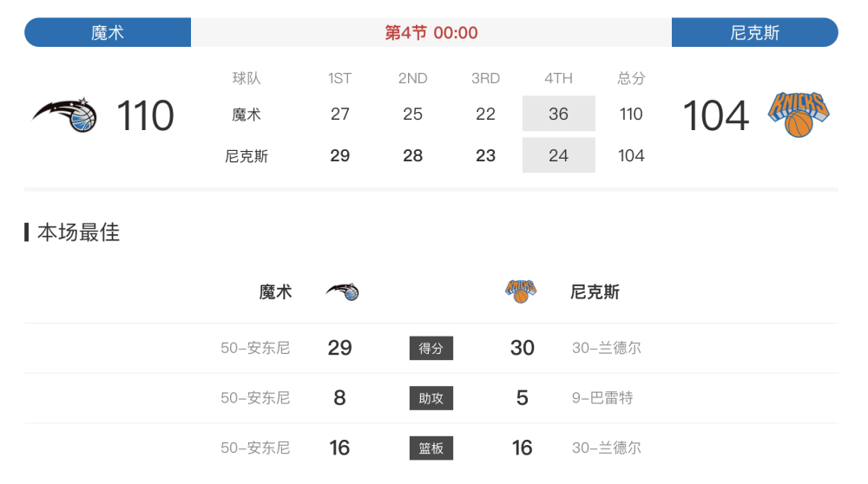Viewport: 868px width, 484px height.
Task: Open player 30-兰德尔 in the rebounds row
Action: (606, 448)
